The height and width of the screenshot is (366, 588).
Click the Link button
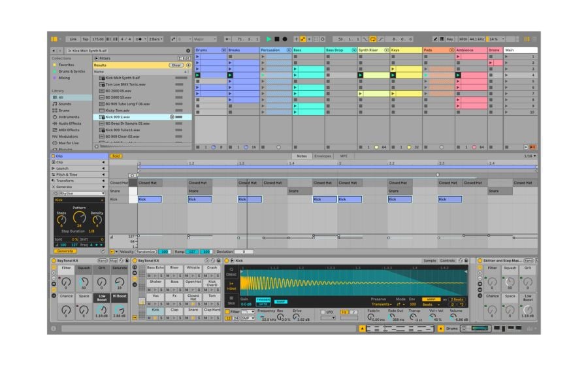coord(73,39)
